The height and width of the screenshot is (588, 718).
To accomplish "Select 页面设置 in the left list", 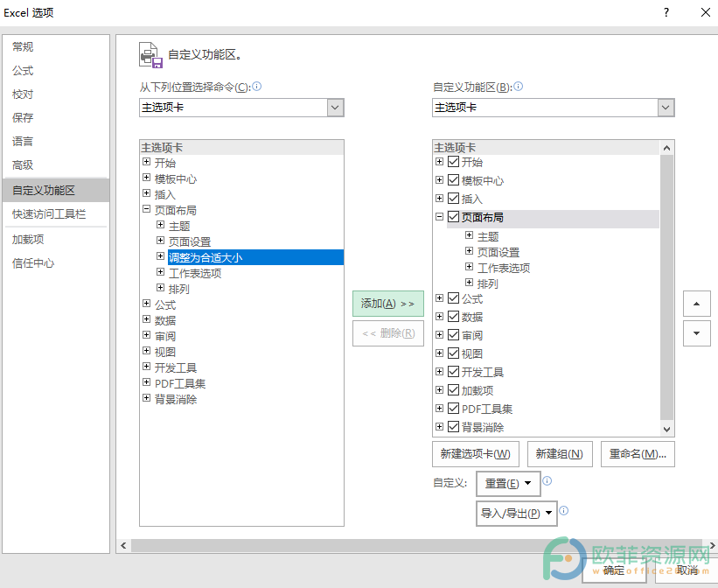I will (x=190, y=241).
